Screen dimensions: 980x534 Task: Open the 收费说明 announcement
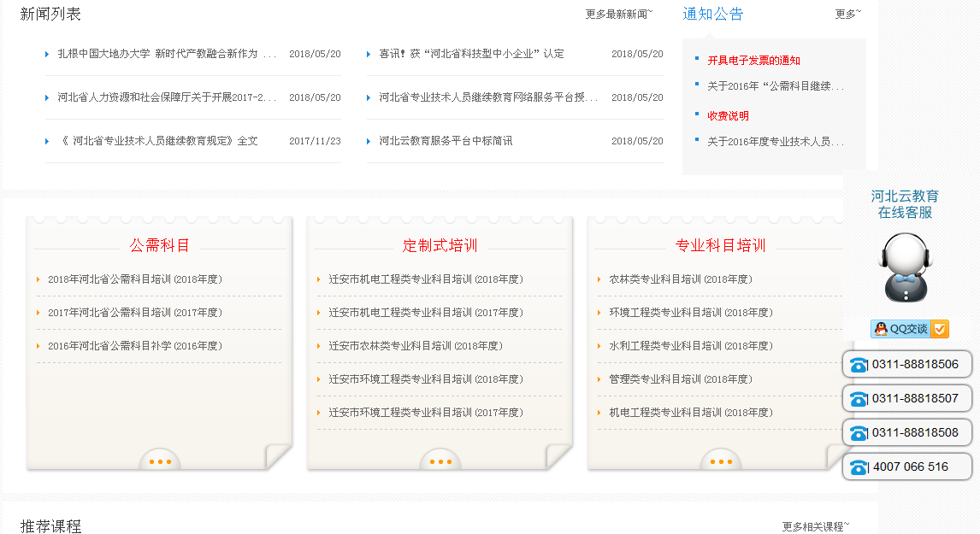point(728,115)
